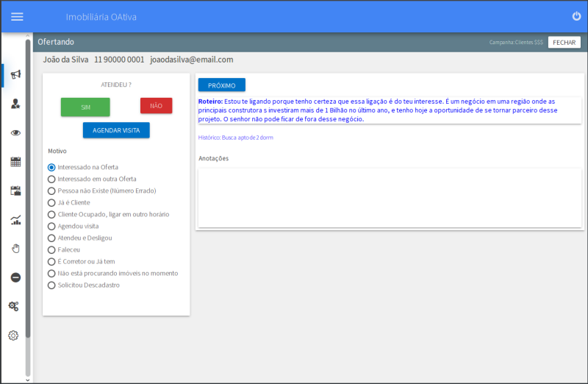The image size is (588, 384).
Task: Open the chart statistics sidebar icon
Action: tap(15, 219)
